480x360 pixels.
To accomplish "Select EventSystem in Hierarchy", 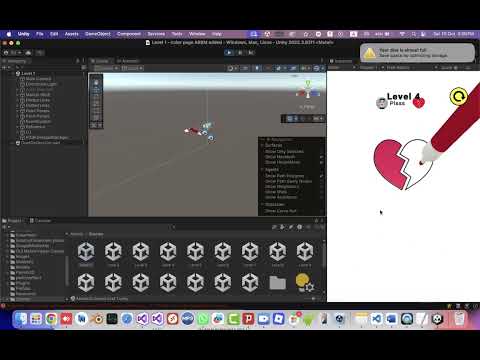I will coord(38,121).
